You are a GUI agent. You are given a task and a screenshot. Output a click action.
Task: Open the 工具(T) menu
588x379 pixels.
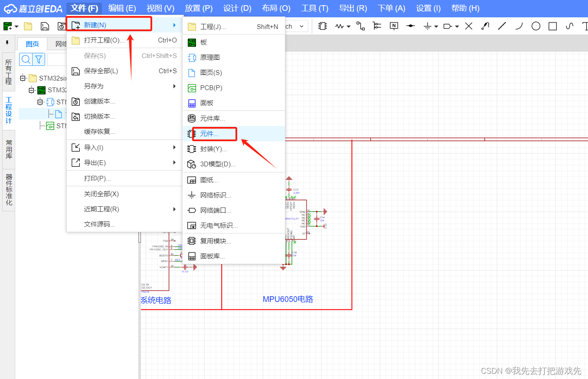315,8
